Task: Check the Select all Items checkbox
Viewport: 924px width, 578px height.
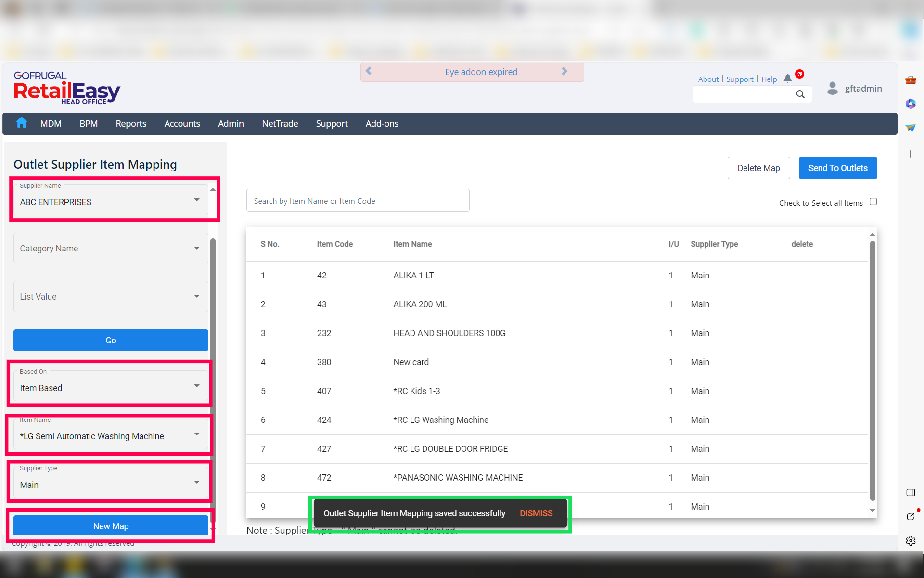Action: pyautogui.click(x=873, y=202)
